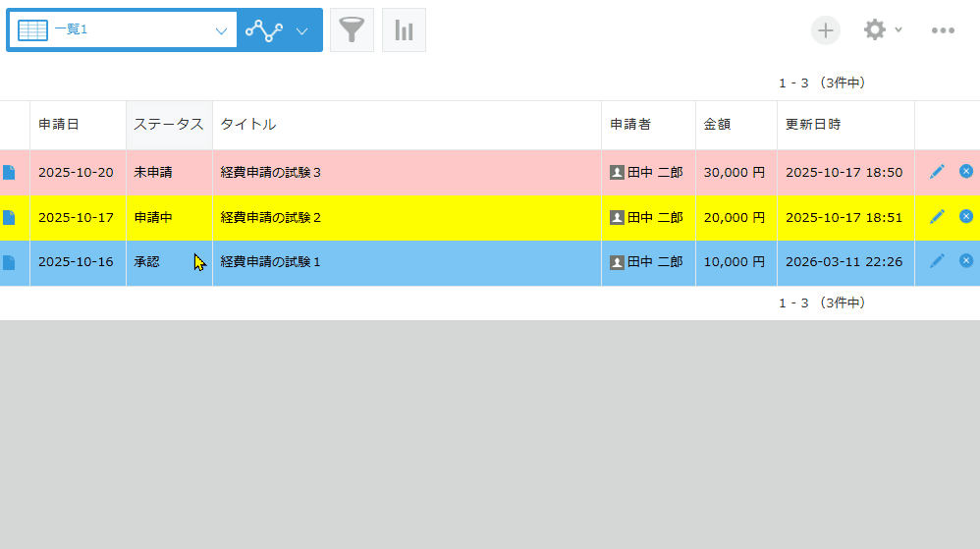Edit the 経費申請の試験２ record with pencil
980x549 pixels.
(937, 217)
